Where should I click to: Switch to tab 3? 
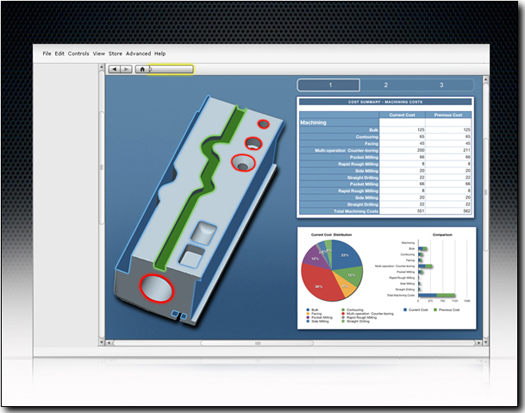click(x=441, y=85)
